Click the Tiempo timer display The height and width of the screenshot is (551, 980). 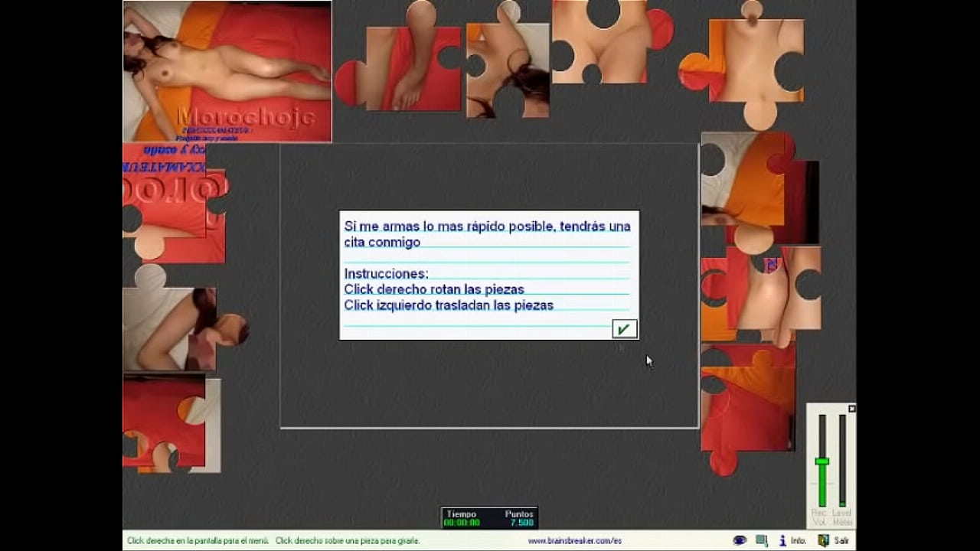(x=462, y=519)
